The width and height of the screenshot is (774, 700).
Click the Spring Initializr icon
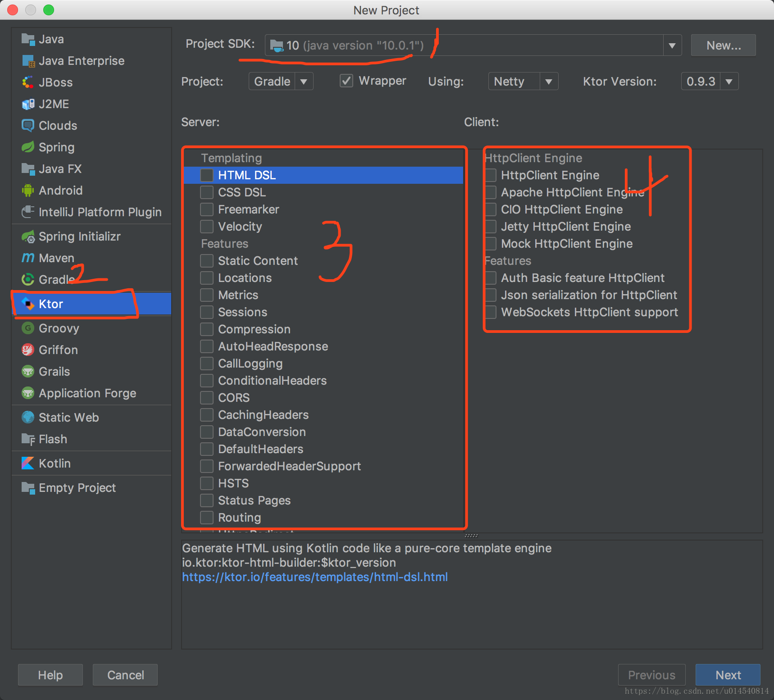28,236
